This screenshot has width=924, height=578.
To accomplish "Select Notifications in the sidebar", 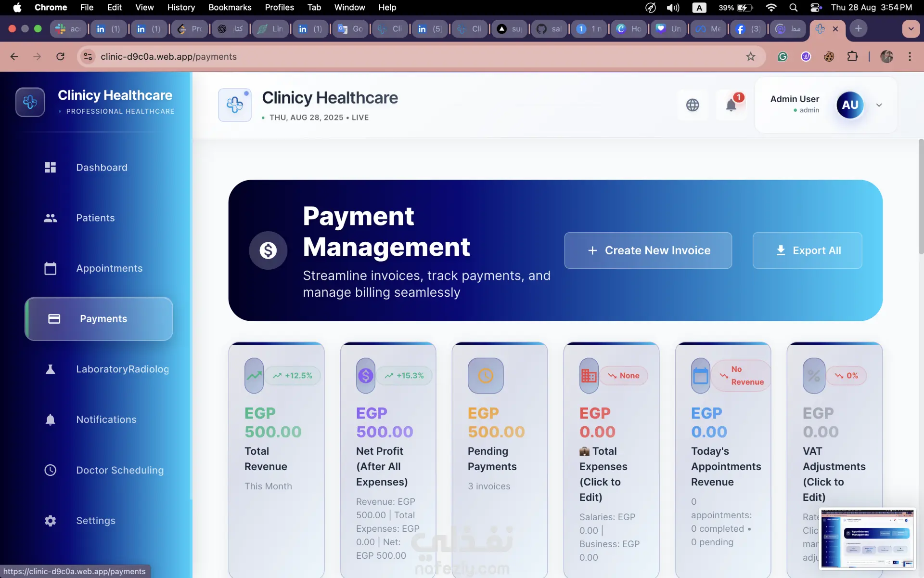I will pos(106,420).
